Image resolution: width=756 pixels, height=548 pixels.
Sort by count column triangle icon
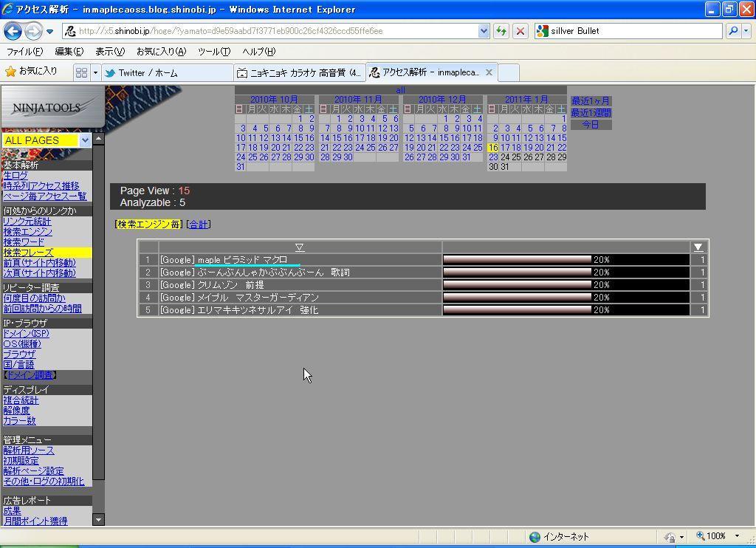(x=698, y=247)
